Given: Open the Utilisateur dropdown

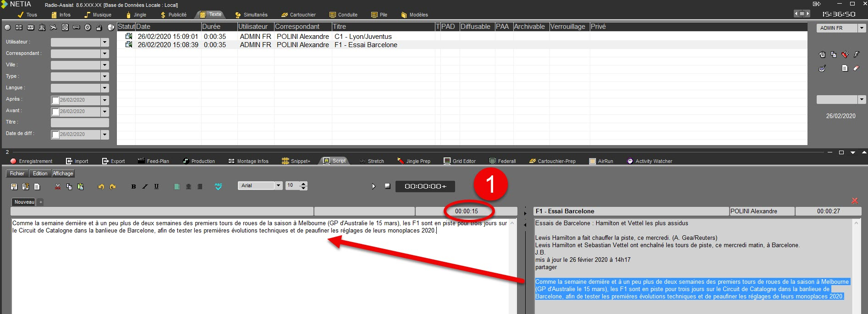Looking at the screenshot, I should (x=104, y=42).
